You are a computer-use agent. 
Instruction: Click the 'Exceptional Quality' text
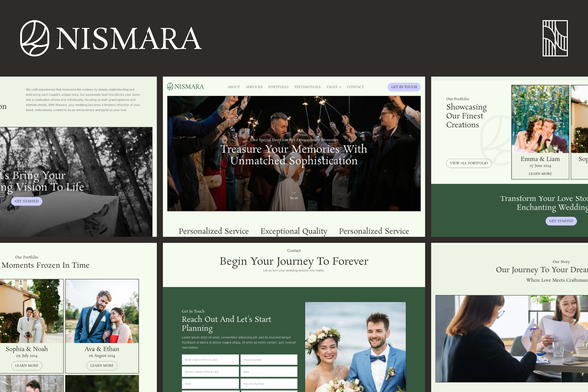(x=294, y=231)
